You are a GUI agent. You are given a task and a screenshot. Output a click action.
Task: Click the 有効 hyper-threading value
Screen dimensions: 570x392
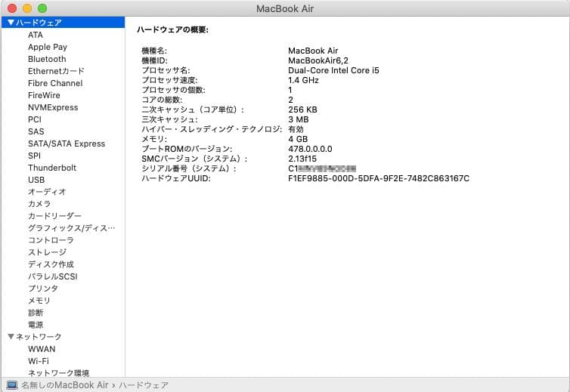[x=296, y=129]
